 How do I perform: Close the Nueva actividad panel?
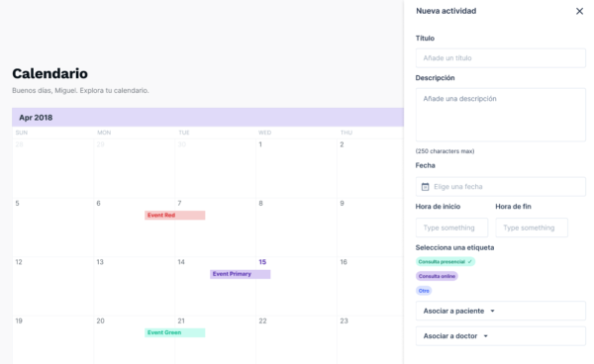(x=579, y=11)
